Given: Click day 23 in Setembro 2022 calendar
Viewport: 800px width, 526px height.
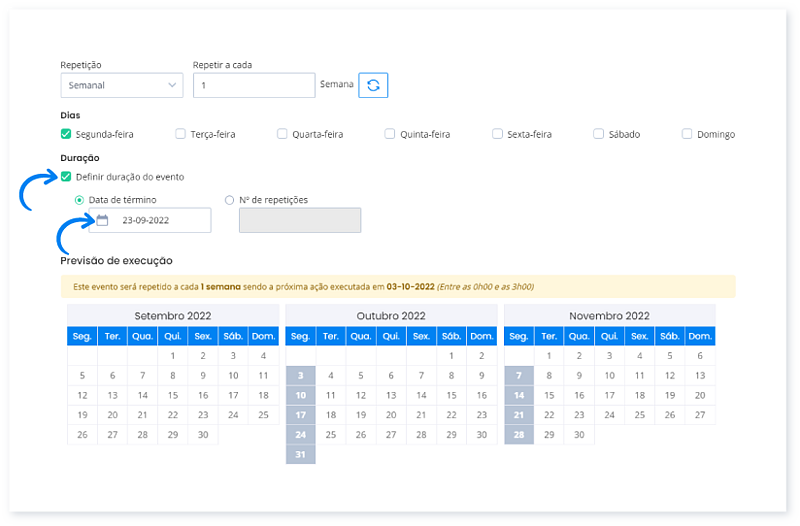Looking at the screenshot, I should tap(203, 415).
